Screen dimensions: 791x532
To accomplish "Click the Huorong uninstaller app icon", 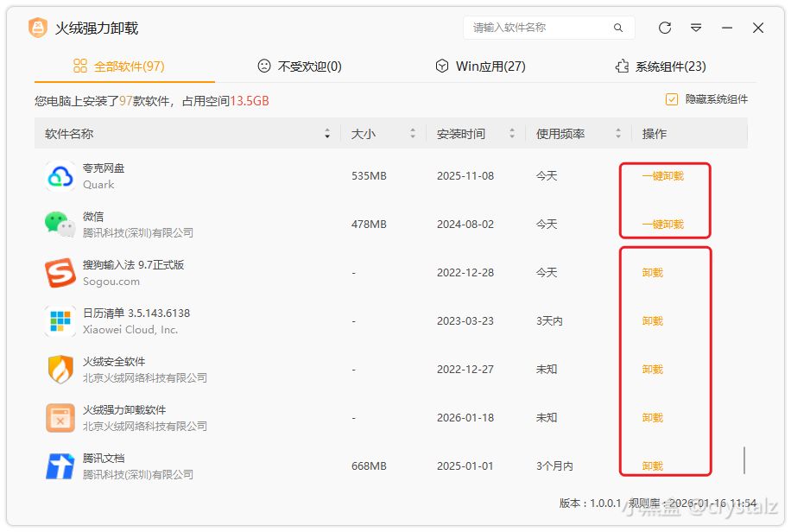I will [60, 418].
